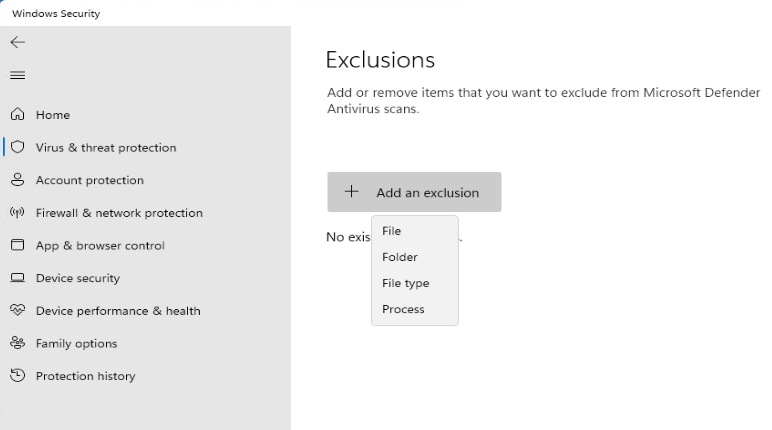Pick File type from the dropdown list

point(405,283)
